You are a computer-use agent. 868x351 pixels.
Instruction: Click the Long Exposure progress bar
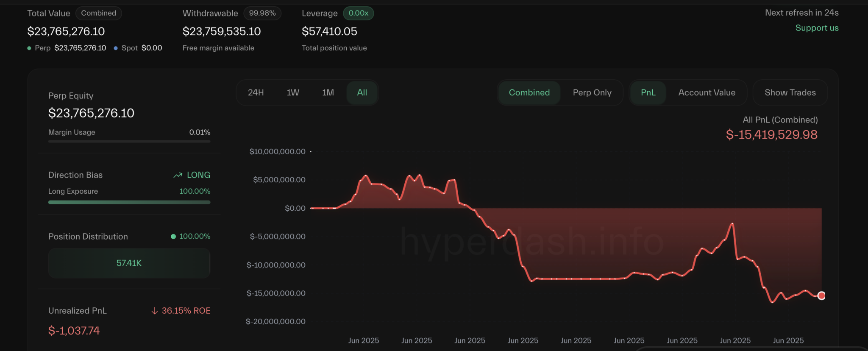129,202
